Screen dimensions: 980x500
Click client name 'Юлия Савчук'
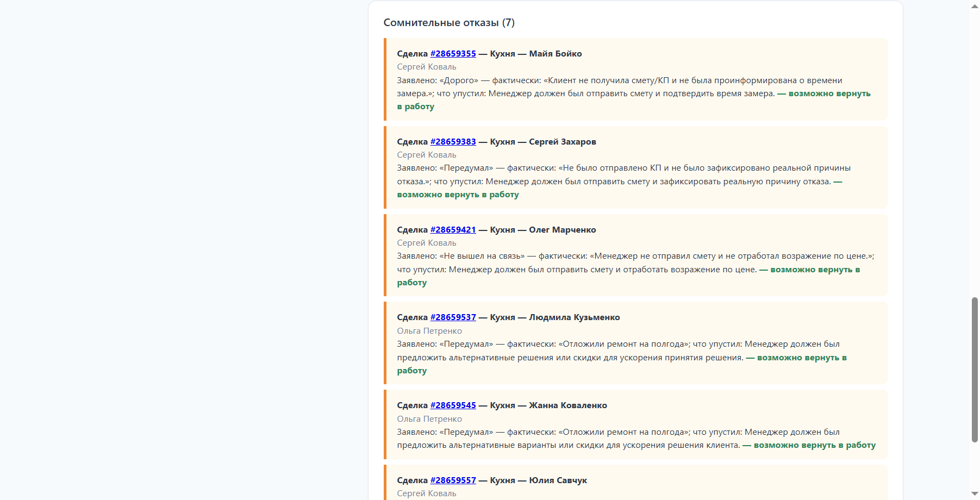point(558,480)
